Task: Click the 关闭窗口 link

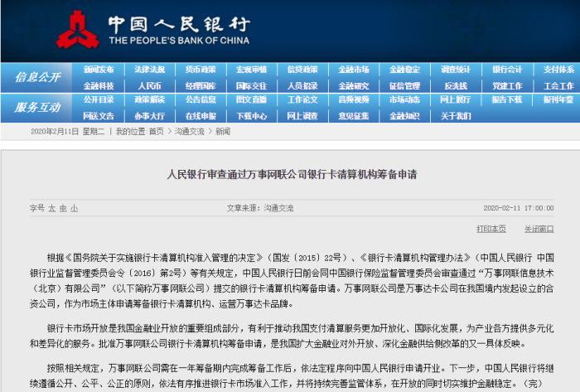Action: pyautogui.click(x=539, y=229)
